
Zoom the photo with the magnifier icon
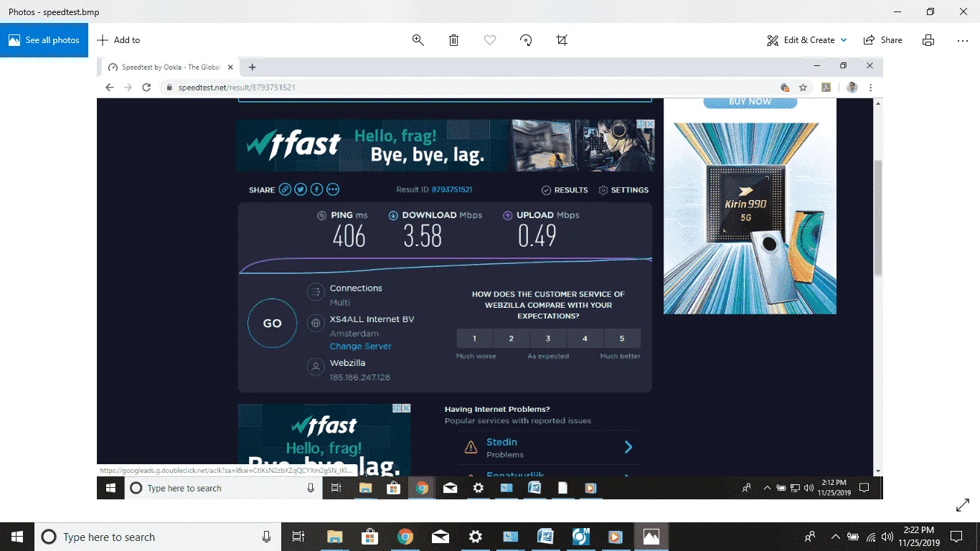[418, 40]
